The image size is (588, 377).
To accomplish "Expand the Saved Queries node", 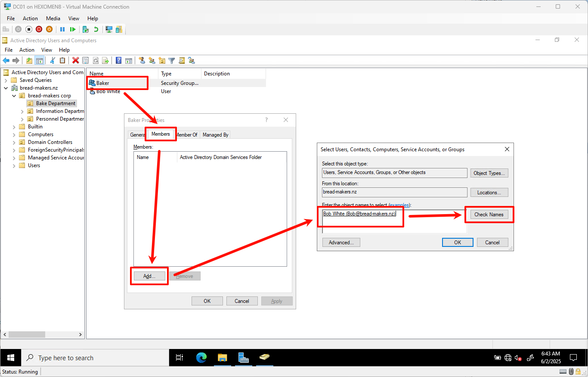I will 6,80.
